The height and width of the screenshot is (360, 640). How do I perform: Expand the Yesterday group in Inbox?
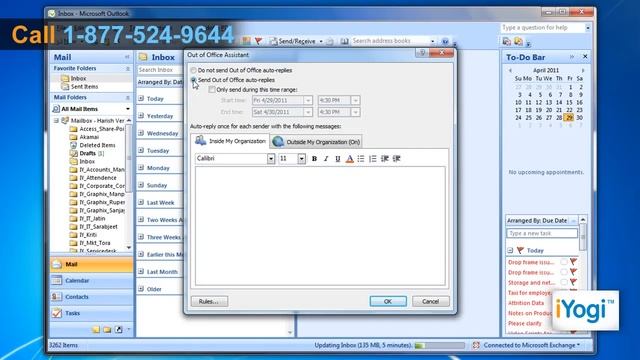pos(141,116)
